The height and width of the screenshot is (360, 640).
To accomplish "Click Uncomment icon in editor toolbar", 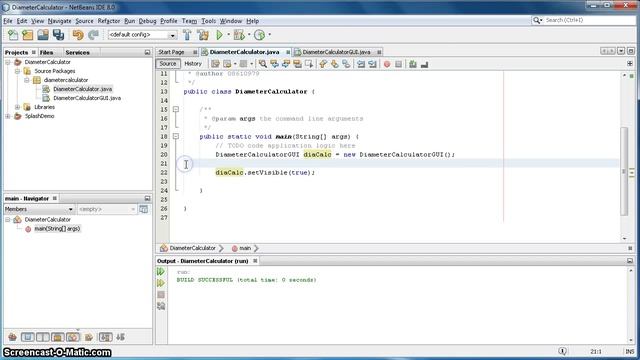I will tap(424, 64).
